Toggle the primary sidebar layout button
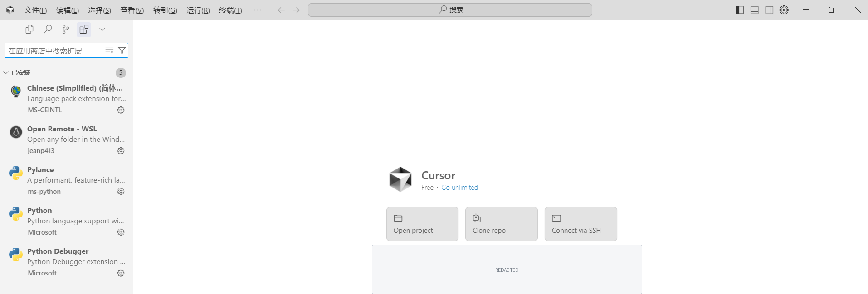 (x=740, y=10)
